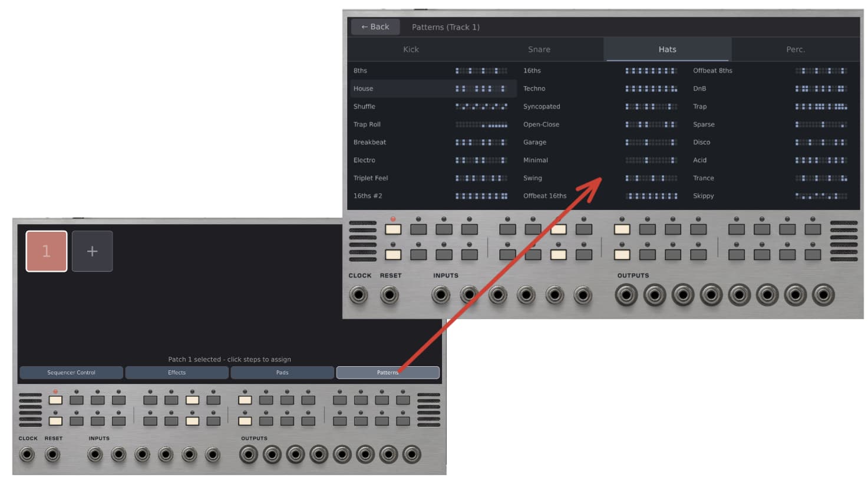Choose the Skippy pattern
868x480 pixels.
click(703, 196)
